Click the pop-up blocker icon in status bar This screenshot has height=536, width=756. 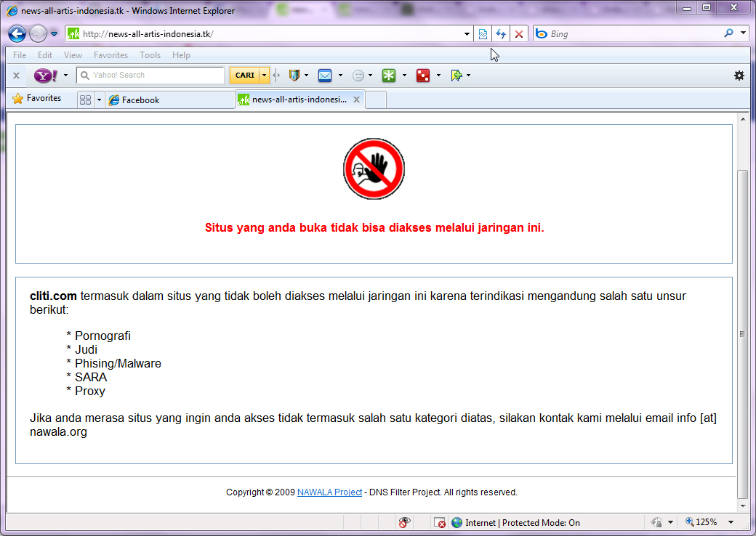point(440,522)
